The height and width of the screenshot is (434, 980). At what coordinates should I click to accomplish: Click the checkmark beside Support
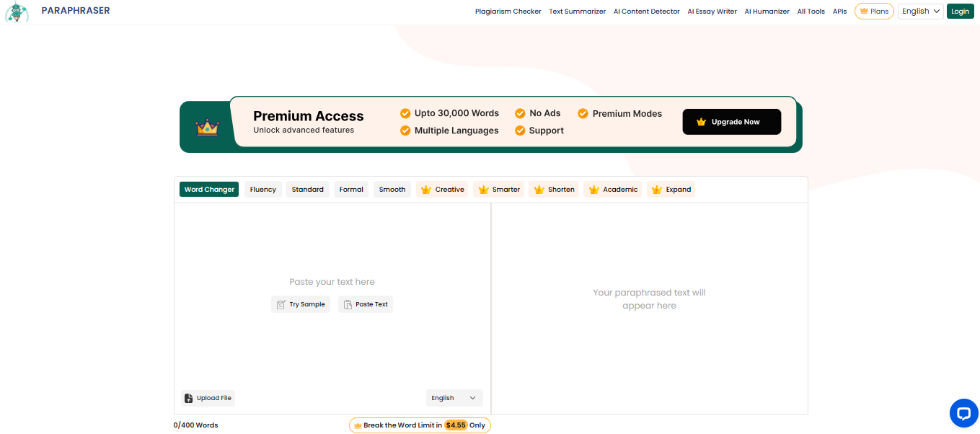(520, 130)
